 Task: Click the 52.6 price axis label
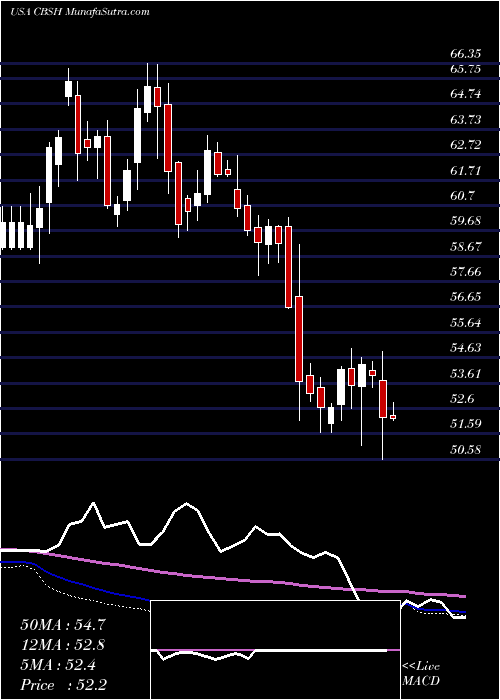click(462, 399)
